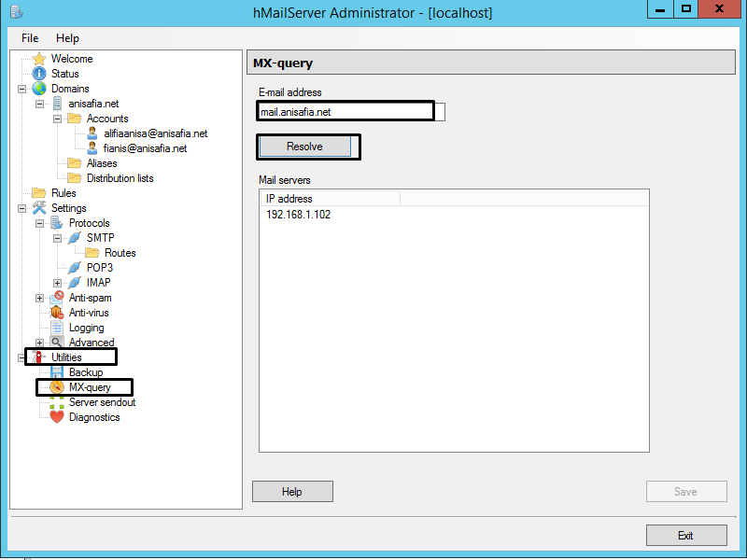Expand the Anti-spam tree node
Viewport: 747px width, 560px height.
point(39,298)
